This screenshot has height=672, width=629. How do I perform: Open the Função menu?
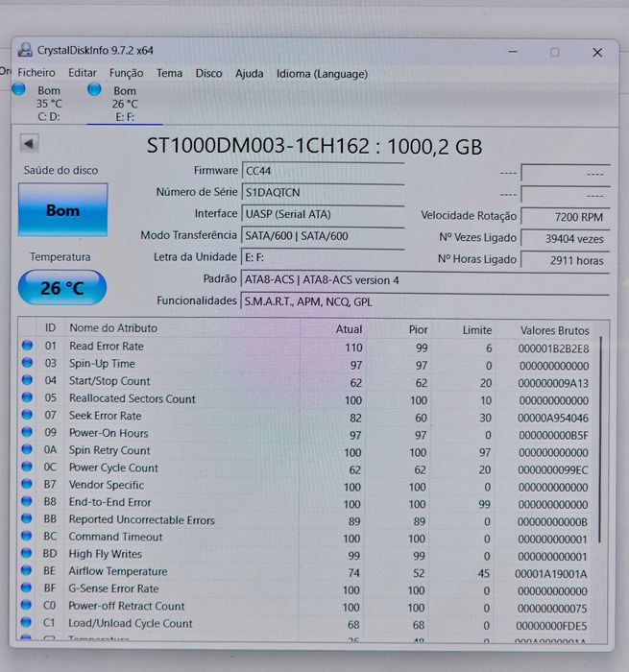click(126, 73)
